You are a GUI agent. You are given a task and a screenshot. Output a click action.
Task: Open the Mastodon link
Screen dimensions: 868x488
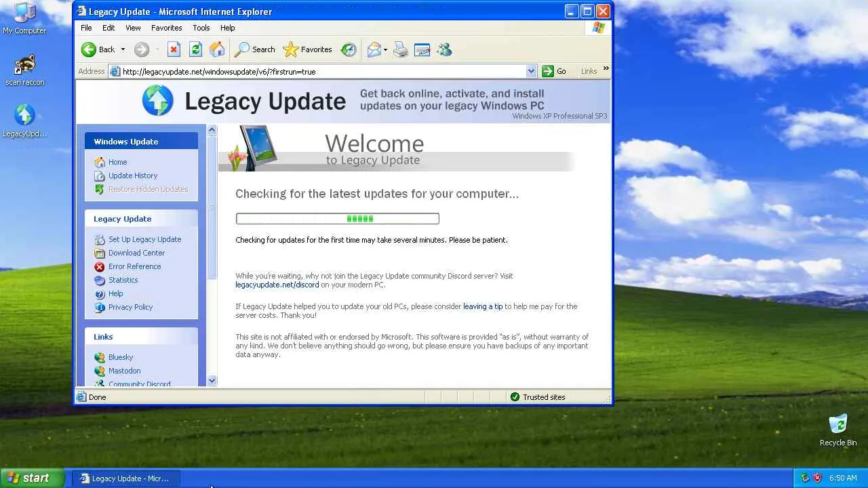pyautogui.click(x=124, y=371)
